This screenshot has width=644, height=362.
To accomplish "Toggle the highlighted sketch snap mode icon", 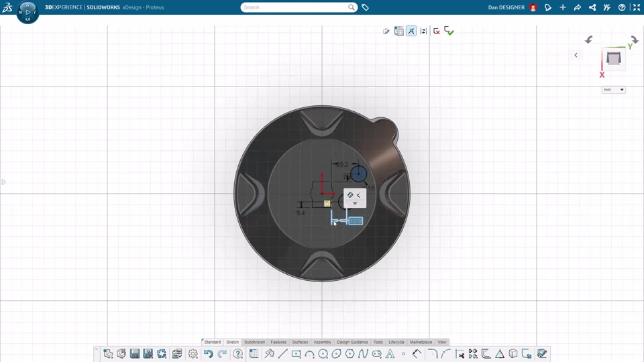I will coord(411,31).
